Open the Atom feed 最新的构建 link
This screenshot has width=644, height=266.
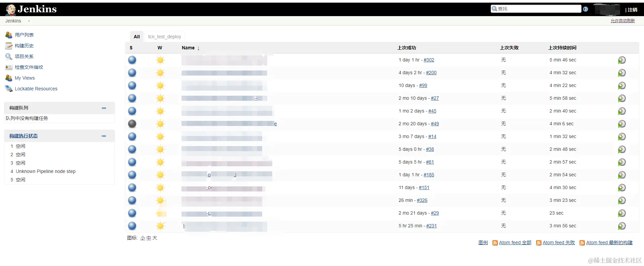609,242
